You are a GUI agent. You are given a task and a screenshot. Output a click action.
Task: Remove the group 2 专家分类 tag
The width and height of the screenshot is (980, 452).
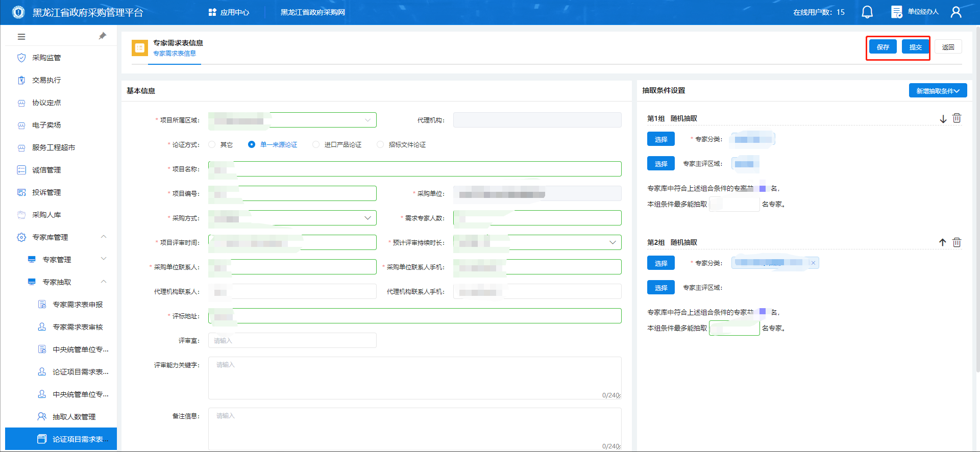pyautogui.click(x=813, y=263)
